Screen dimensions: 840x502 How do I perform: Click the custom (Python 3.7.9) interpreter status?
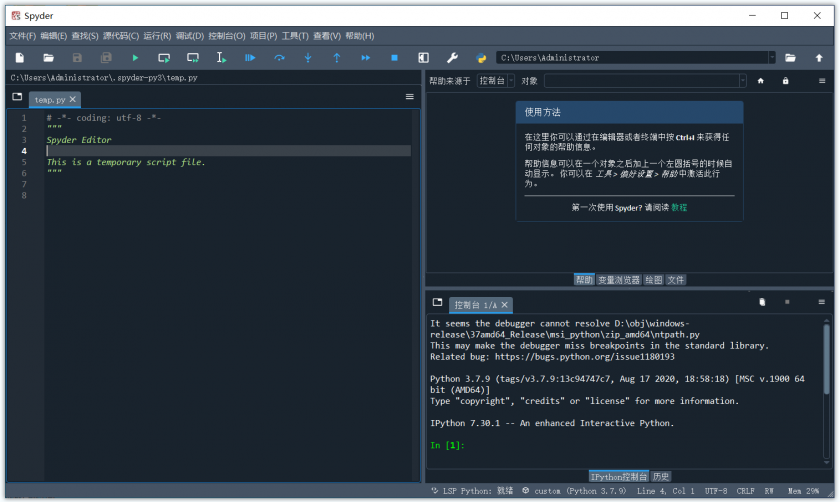click(x=574, y=491)
